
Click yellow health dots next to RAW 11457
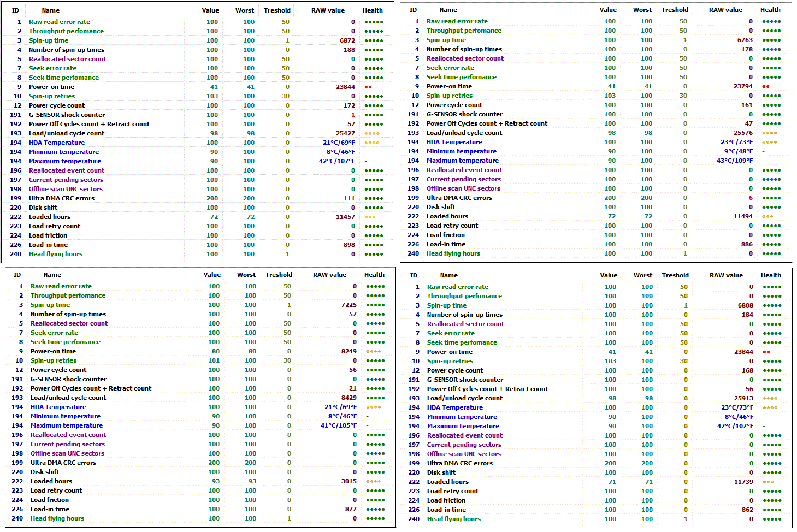coord(370,217)
